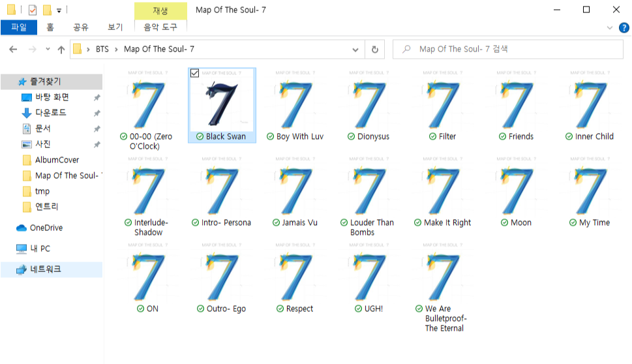
Task: Open the 파일 (File) menu tab
Action: click(x=19, y=27)
